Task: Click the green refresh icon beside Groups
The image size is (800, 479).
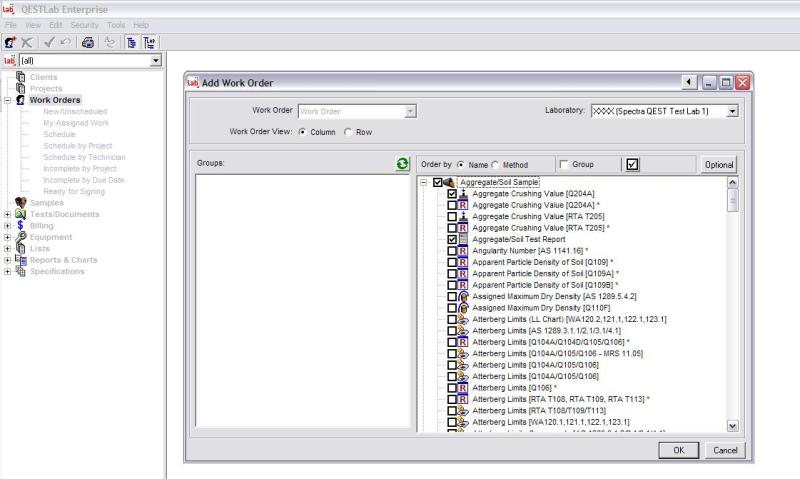Action: (402, 164)
